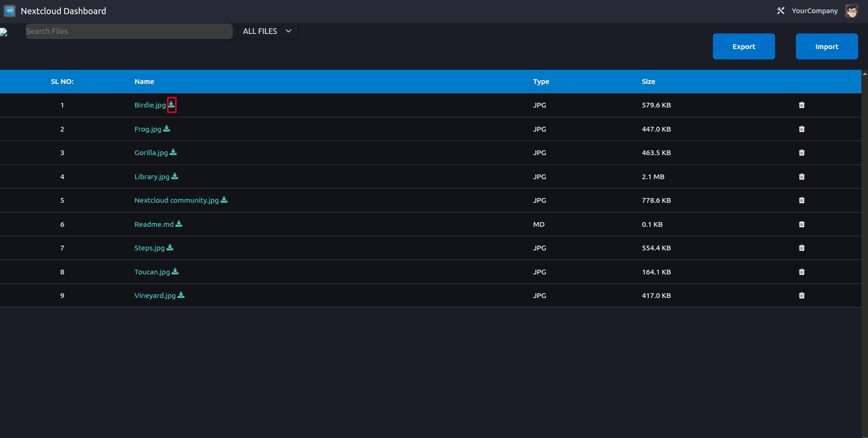Image resolution: width=868 pixels, height=438 pixels.
Task: Click the trash icon for Readme.md
Action: tap(802, 224)
